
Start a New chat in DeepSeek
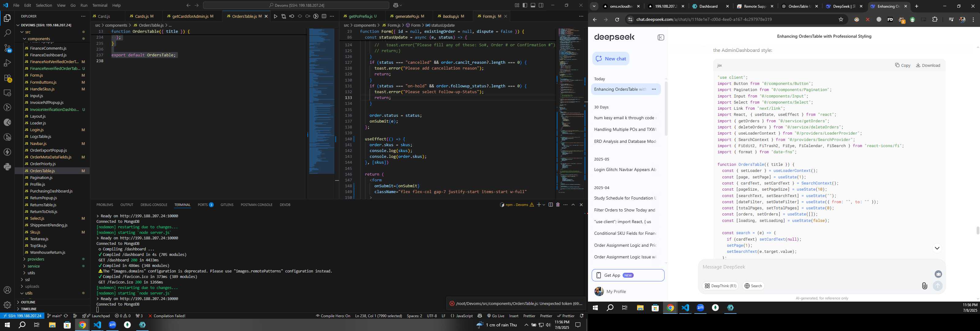click(611, 59)
